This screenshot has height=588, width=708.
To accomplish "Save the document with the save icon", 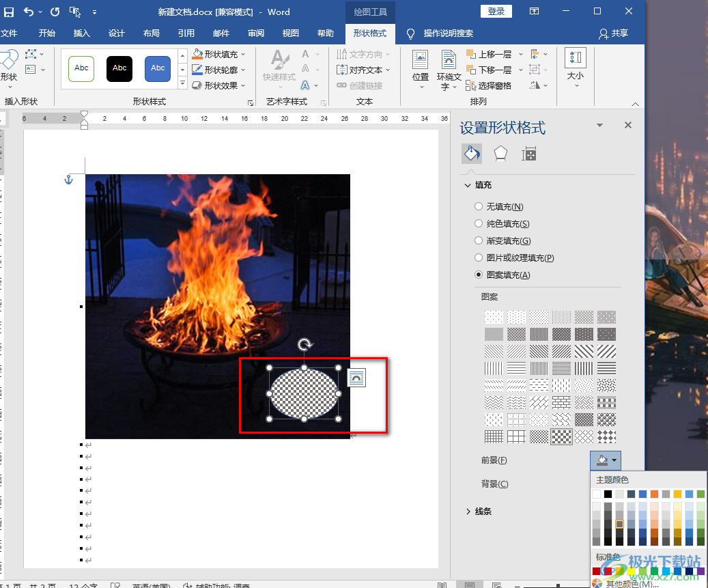I will pyautogui.click(x=9, y=12).
